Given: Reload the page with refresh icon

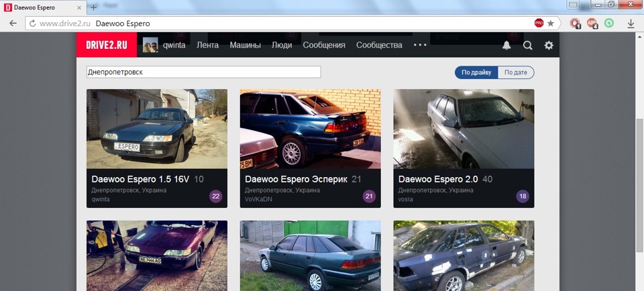Looking at the screenshot, I should point(32,23).
